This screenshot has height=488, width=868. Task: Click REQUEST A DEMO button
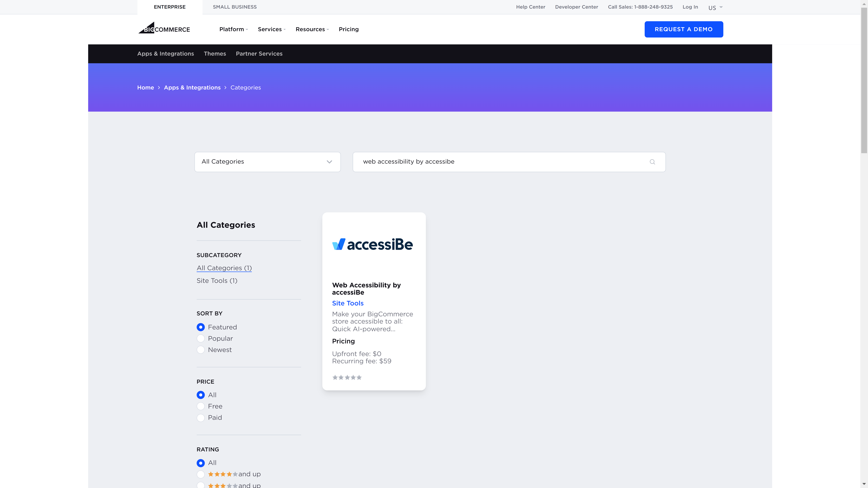(684, 29)
